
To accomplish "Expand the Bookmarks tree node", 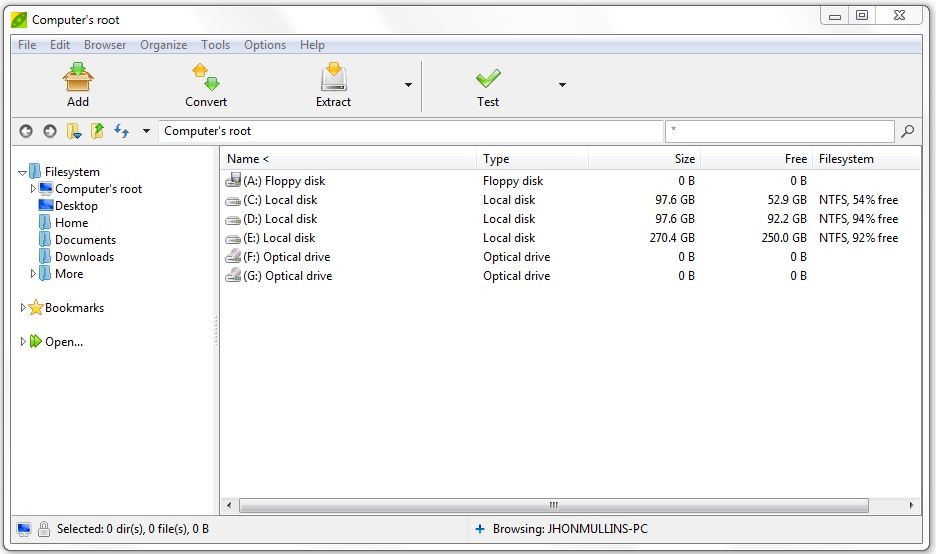I will click(24, 308).
